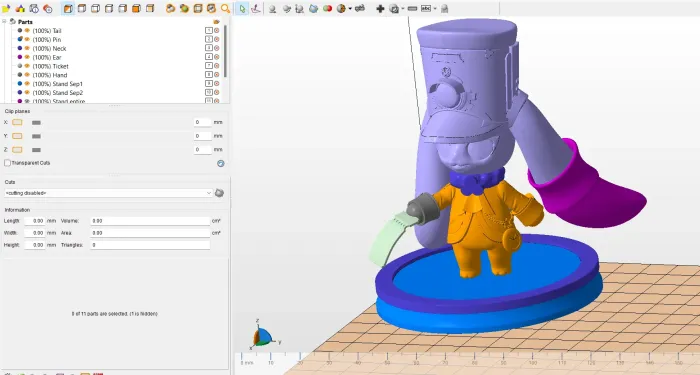Click the remove icon next to Tail
The width and height of the screenshot is (700, 375).
coord(217,30)
